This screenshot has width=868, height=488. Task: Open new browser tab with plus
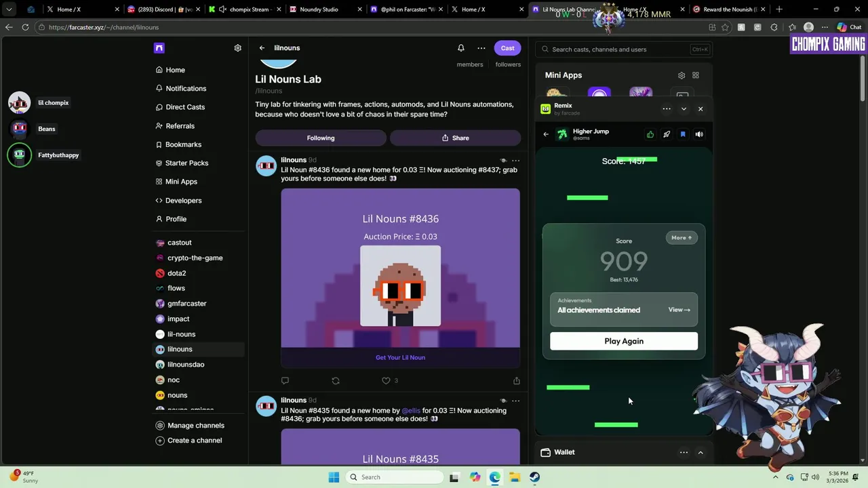click(778, 9)
